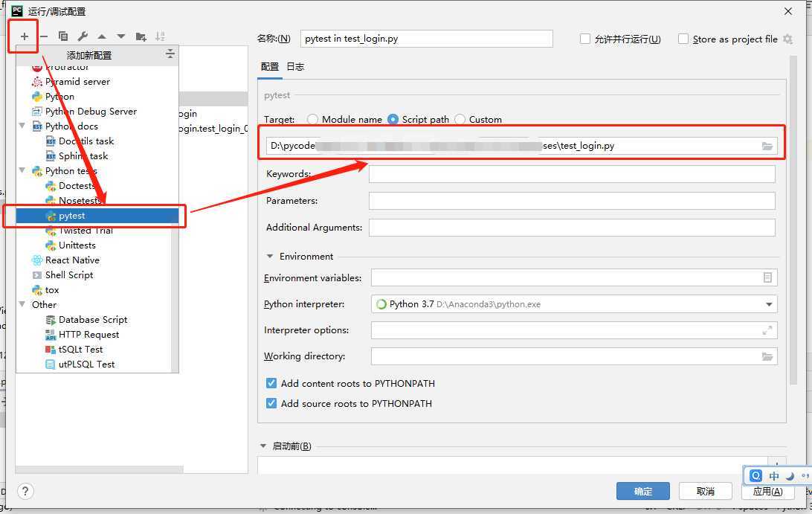The height and width of the screenshot is (514, 812).
Task: Click the Move Down arrow icon
Action: click(121, 36)
